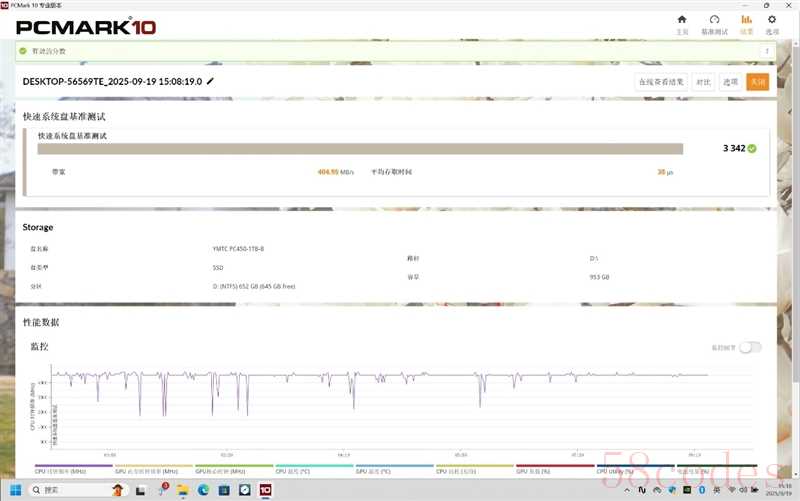The image size is (800, 501).
Task: Open Microsoft Edge from the taskbar
Action: (203, 490)
